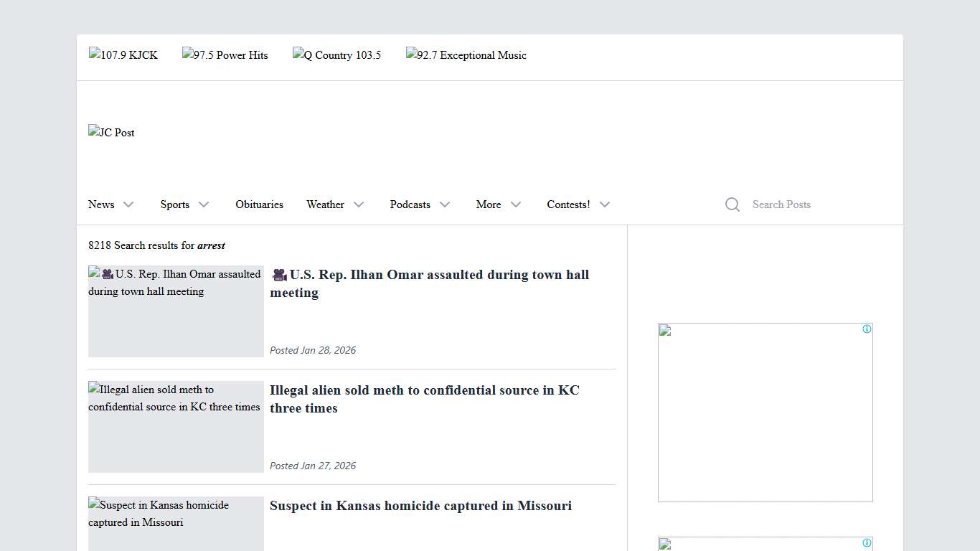
Task: Open the More menu chevron
Action: pyautogui.click(x=516, y=204)
